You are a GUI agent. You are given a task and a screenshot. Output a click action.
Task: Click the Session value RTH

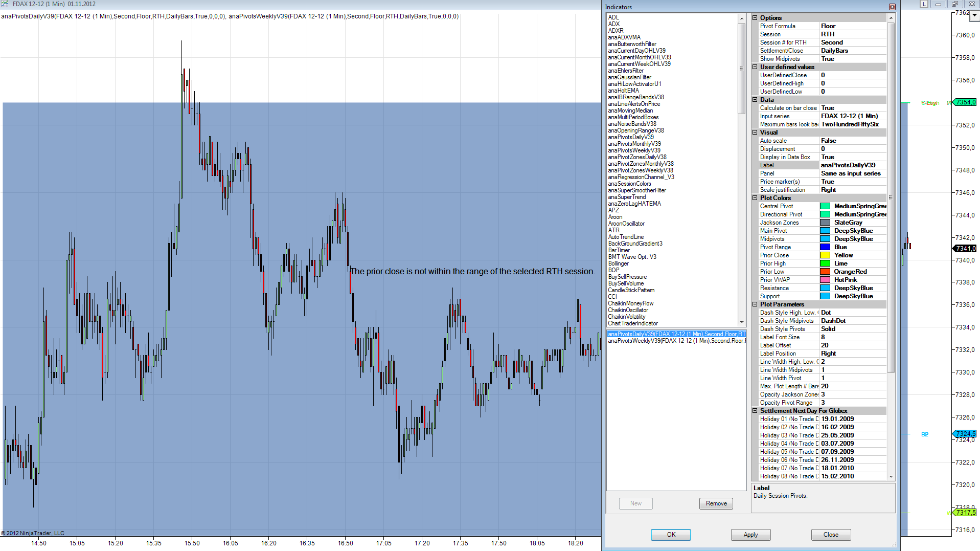coord(853,34)
